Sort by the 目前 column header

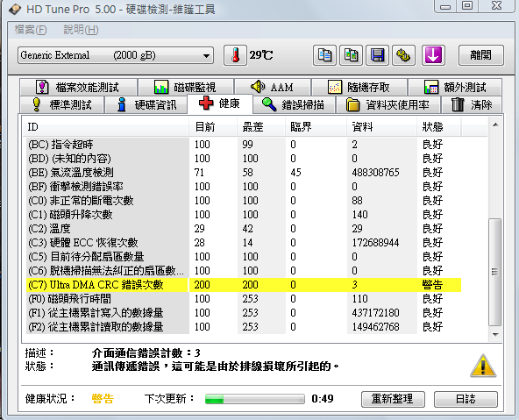pos(213,127)
